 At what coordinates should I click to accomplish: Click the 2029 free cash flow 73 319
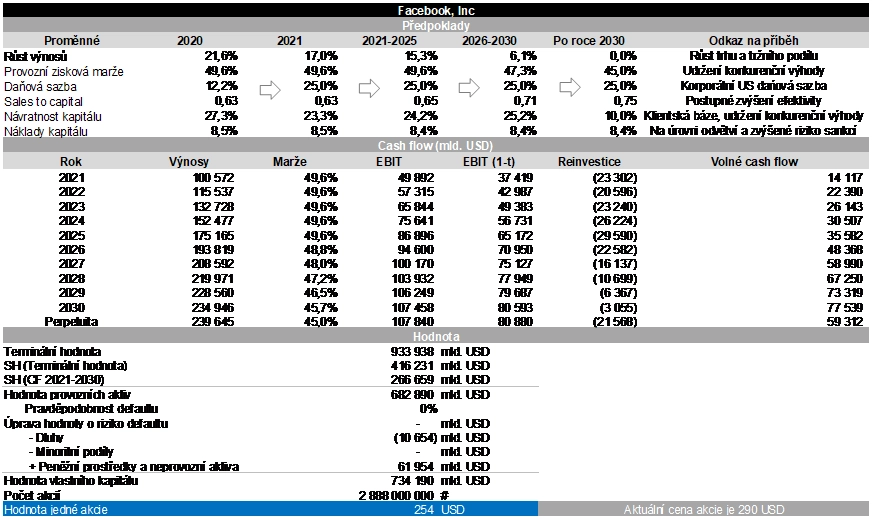845,293
